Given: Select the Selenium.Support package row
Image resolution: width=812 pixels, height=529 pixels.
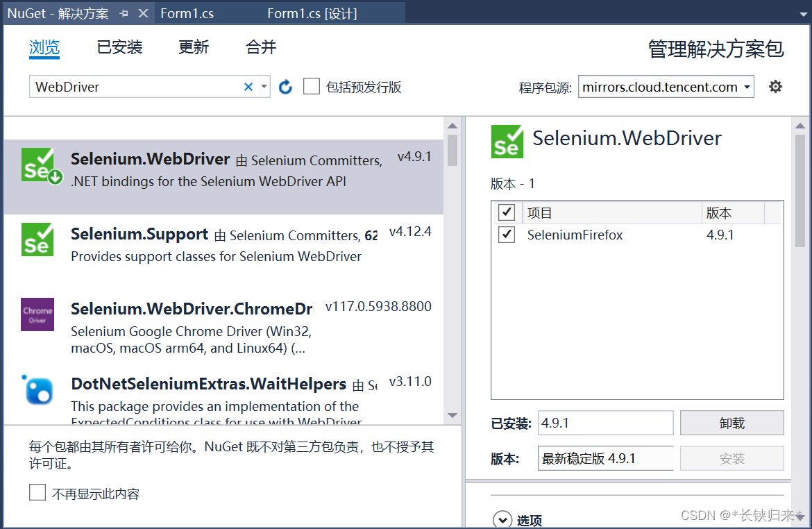Looking at the screenshot, I should point(223,251).
